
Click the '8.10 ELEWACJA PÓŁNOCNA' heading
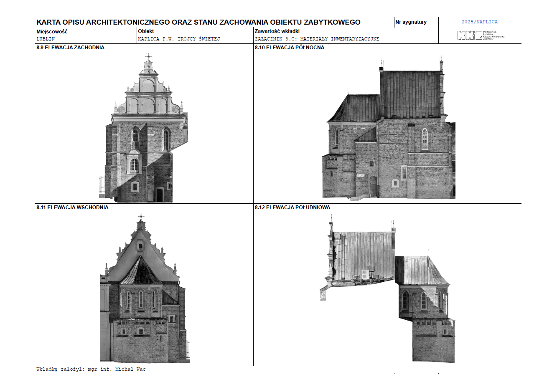coord(290,48)
